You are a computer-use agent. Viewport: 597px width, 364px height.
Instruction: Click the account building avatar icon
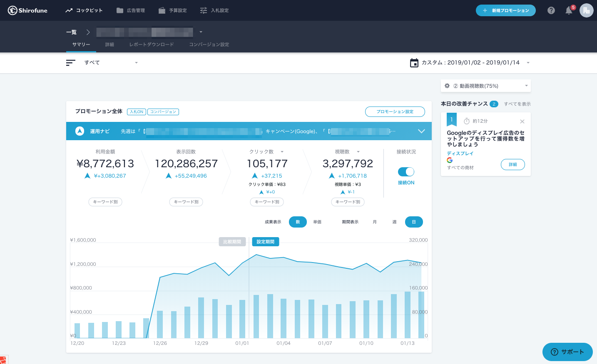coord(586,10)
